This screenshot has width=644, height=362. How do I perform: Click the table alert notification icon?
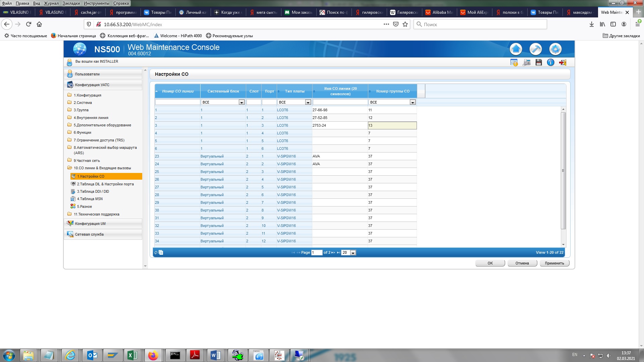514,62
